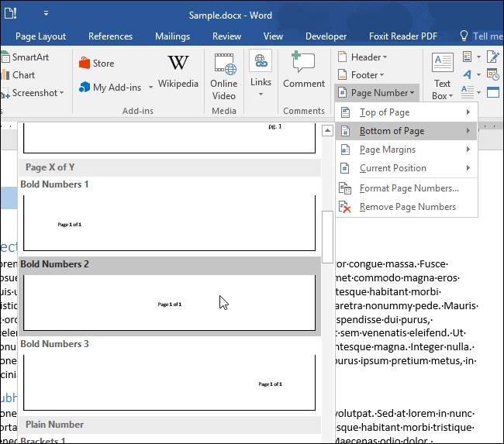Click the Current Position icon
Screen dimensions: 504x444
(345, 168)
